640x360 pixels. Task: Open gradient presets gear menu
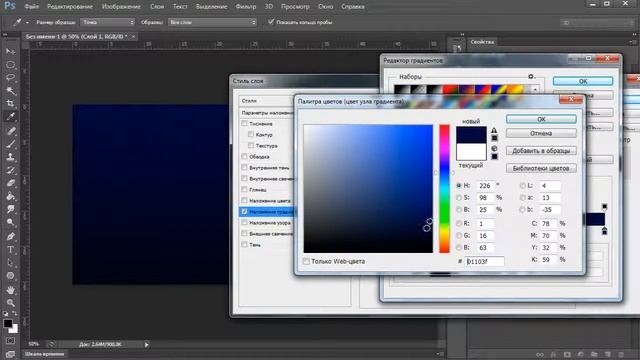[x=531, y=76]
